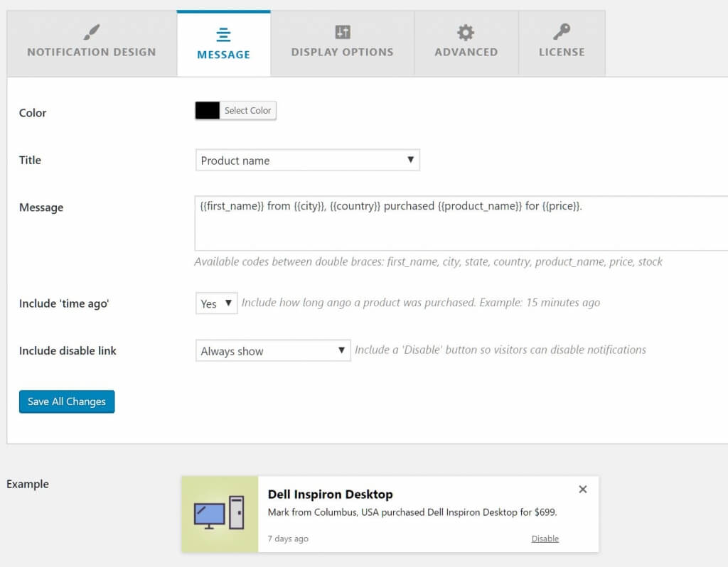Click the Advanced gear icon
The image size is (728, 567).
(x=466, y=32)
